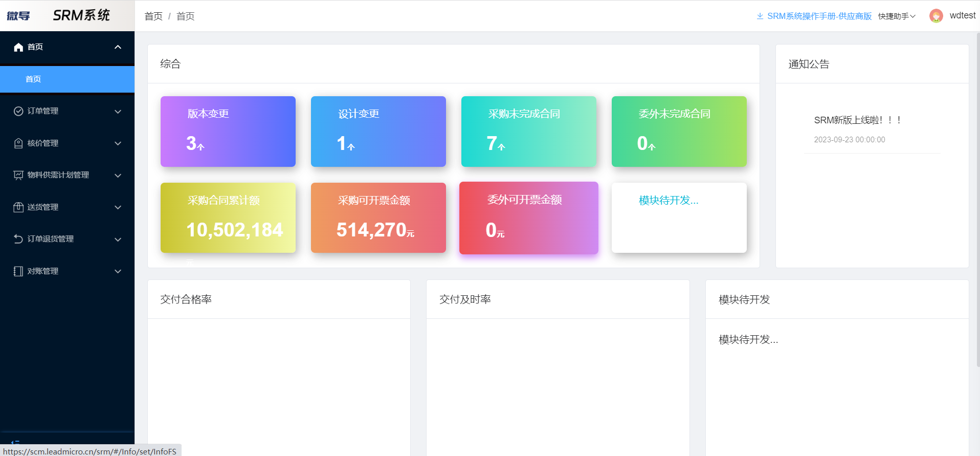
Task: Open the 快捷助手 dropdown
Action: [897, 16]
